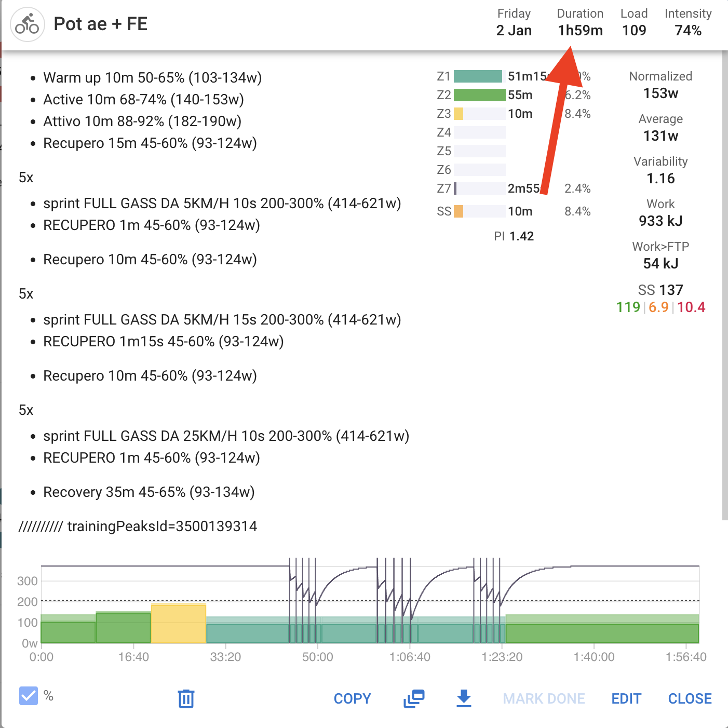Click the Normalized 153w stat
The width and height of the screenshot is (728, 728).
point(660,93)
